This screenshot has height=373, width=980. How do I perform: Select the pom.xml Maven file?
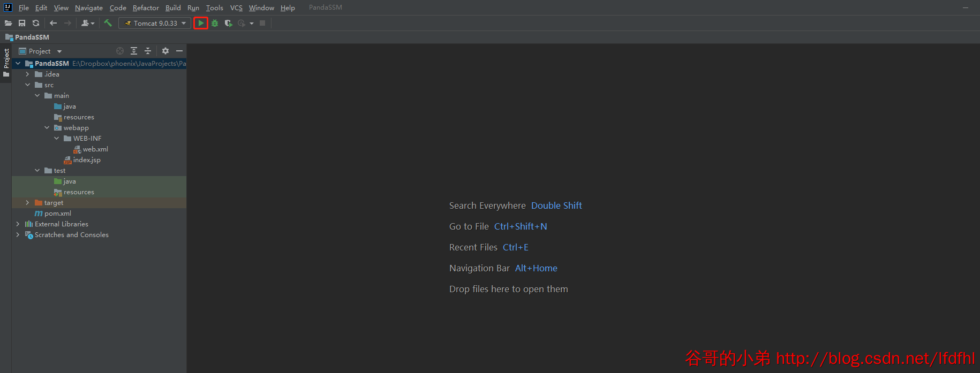[x=53, y=214]
